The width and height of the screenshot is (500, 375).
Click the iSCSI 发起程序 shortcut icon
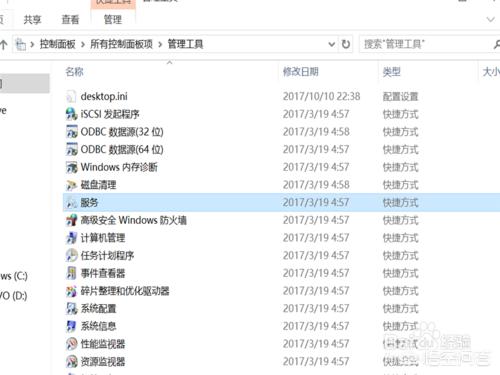click(71, 114)
